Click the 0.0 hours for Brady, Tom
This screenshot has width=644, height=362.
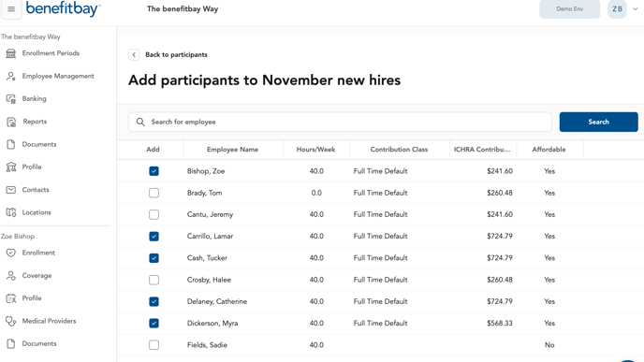coord(316,193)
